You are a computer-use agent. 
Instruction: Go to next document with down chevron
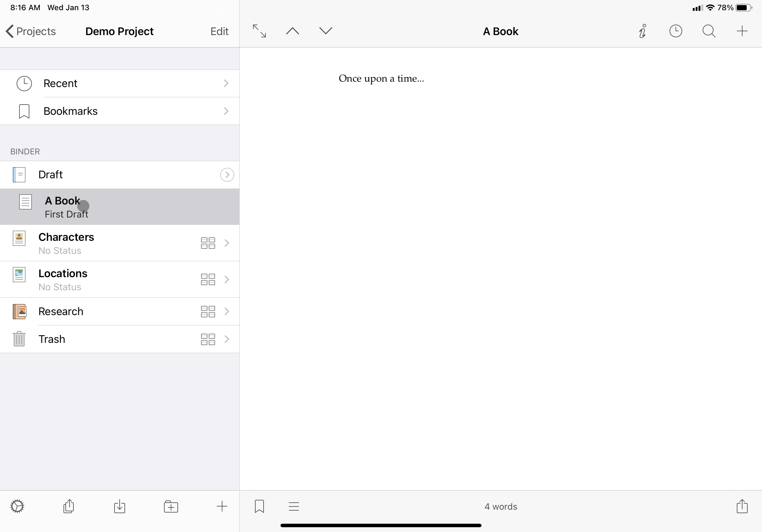click(325, 31)
